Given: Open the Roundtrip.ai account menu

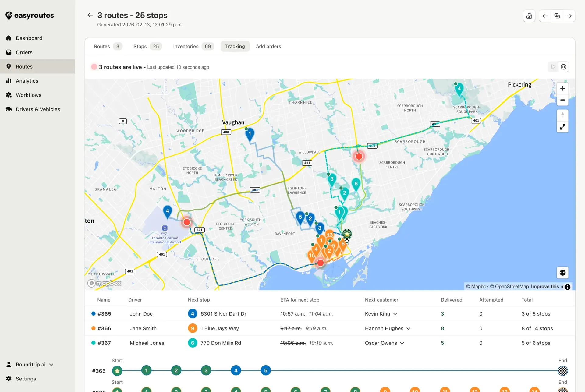Looking at the screenshot, I should pyautogui.click(x=30, y=365).
